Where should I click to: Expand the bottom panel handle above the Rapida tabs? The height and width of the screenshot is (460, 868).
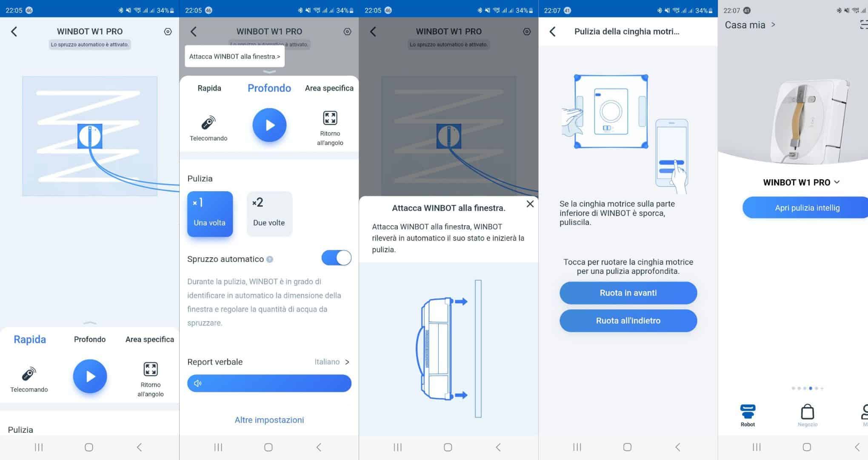(90, 323)
